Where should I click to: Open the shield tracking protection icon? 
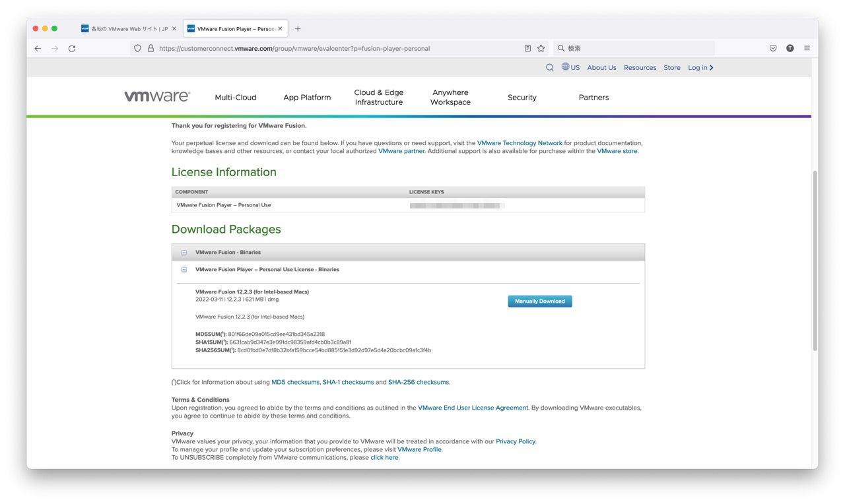point(137,48)
